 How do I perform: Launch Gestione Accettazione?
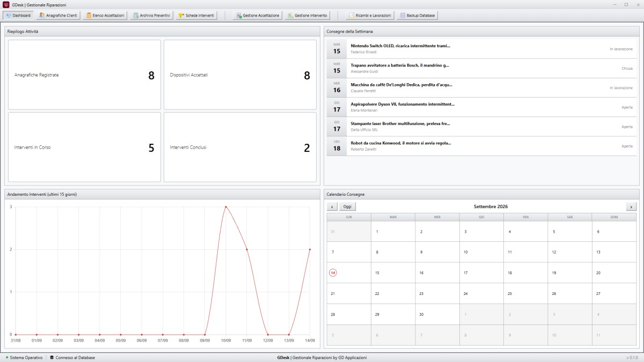(x=257, y=16)
